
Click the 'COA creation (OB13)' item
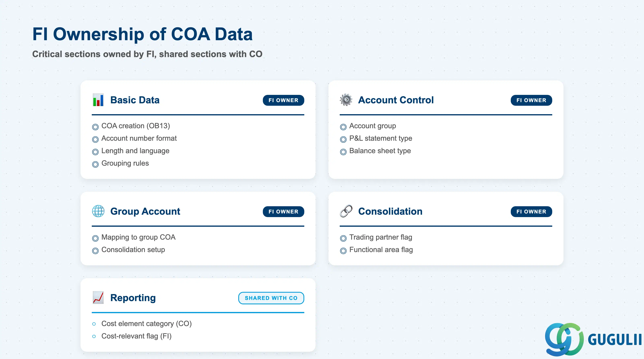(135, 126)
